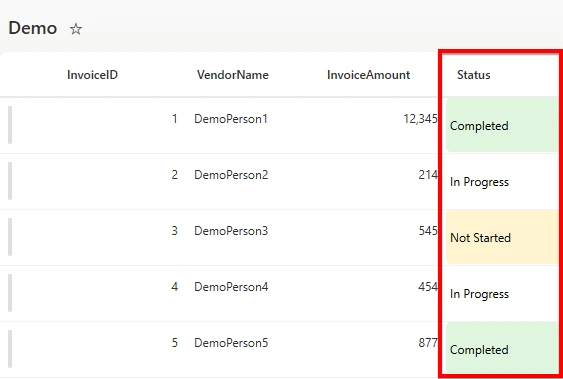Viewport: 563px width, 379px height.
Task: Click the invoice amount 214
Action: pyautogui.click(x=428, y=175)
